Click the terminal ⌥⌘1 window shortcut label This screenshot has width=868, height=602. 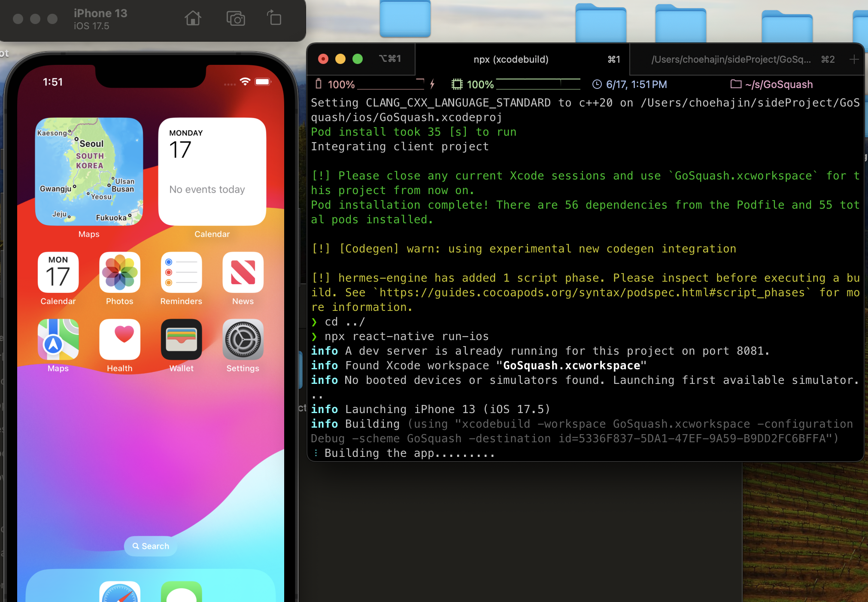[390, 58]
